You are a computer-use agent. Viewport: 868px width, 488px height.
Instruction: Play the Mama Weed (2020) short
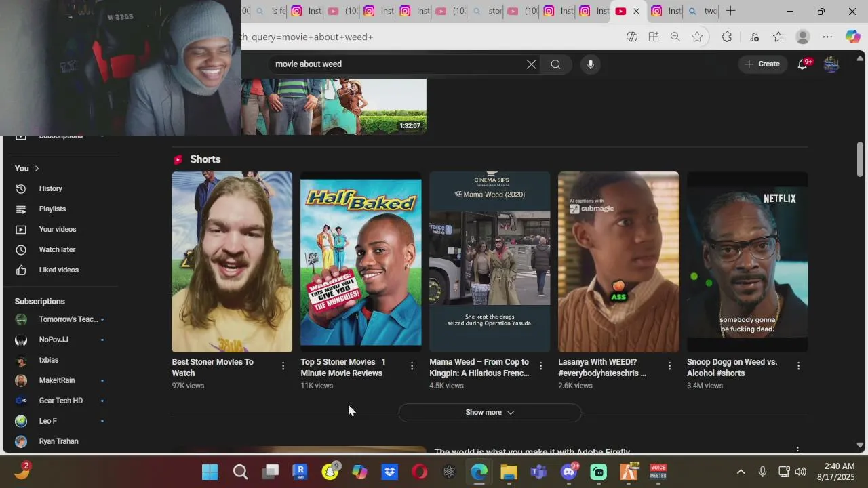point(490,262)
